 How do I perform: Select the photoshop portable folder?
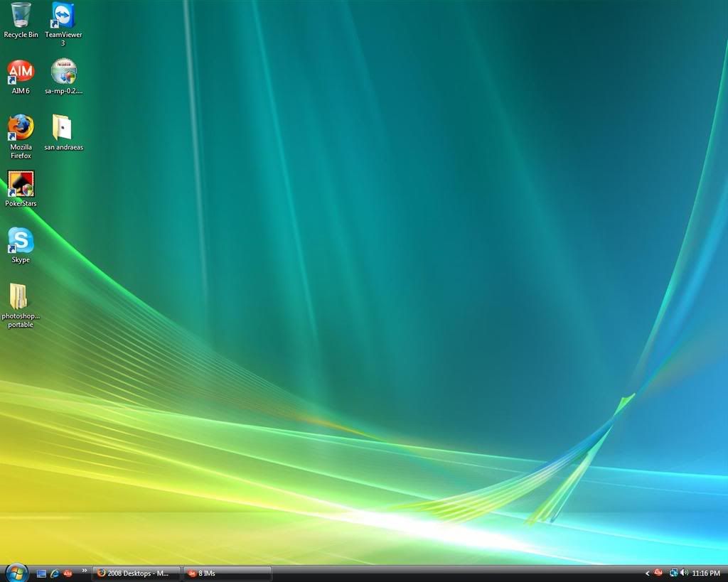point(19,297)
